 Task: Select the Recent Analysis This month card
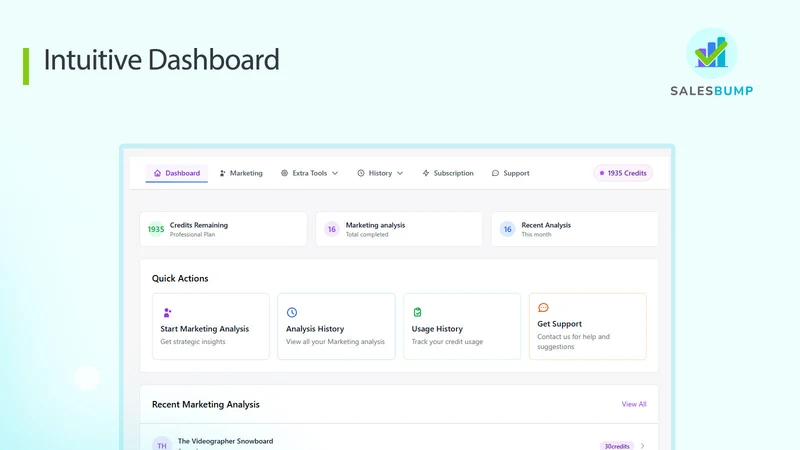tap(575, 229)
